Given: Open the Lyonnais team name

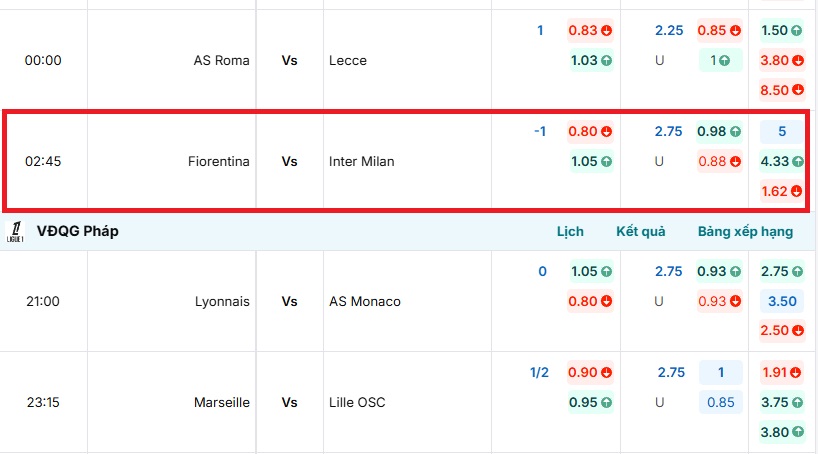Looking at the screenshot, I should click(222, 301).
